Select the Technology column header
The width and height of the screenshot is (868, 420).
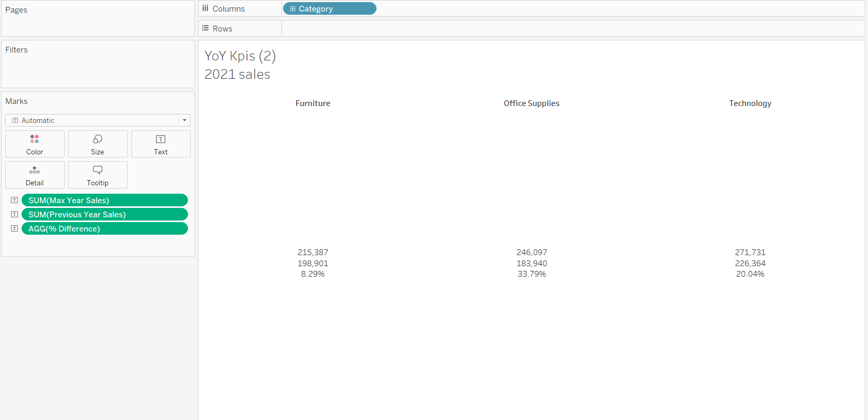click(750, 103)
